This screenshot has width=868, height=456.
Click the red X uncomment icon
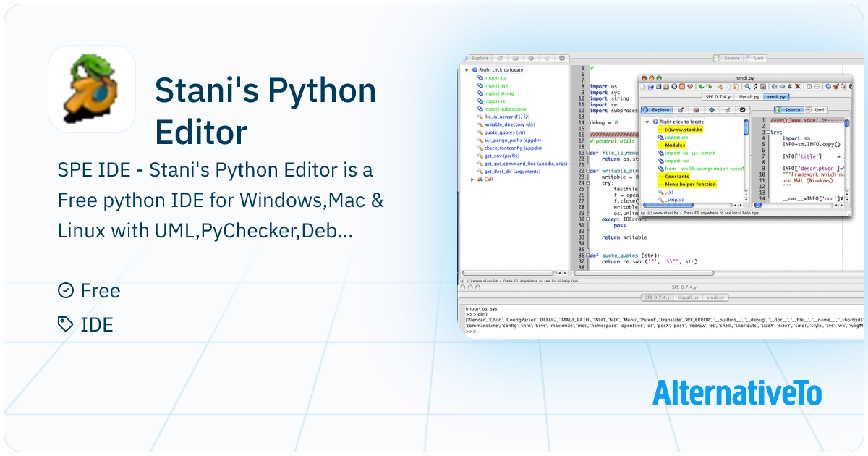pos(798,86)
